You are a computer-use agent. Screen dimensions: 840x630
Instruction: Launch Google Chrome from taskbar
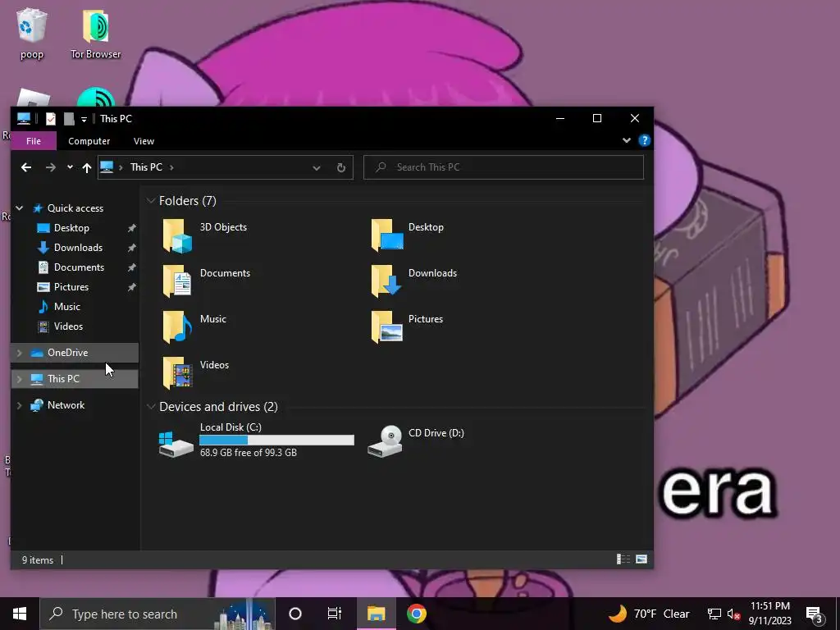pos(416,614)
